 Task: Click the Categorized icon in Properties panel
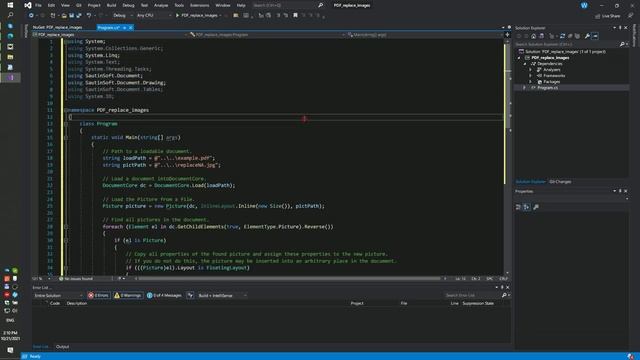(x=518, y=207)
